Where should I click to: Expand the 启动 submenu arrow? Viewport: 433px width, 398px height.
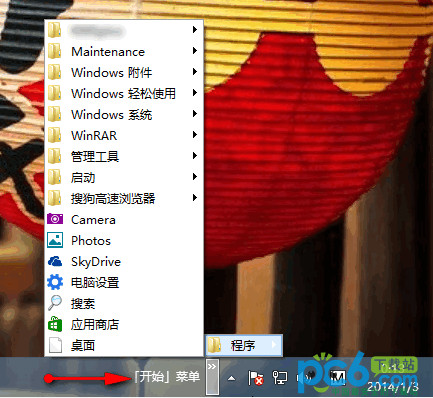click(x=195, y=177)
